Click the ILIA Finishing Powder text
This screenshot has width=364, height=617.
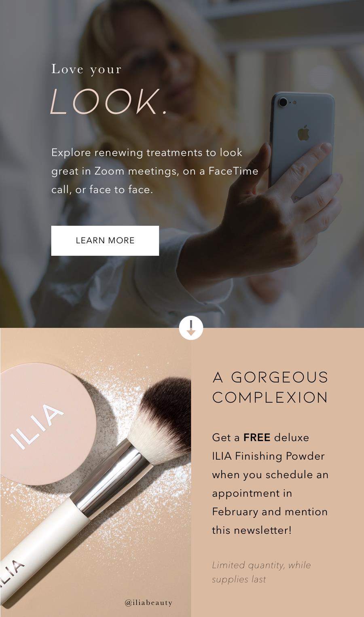tap(268, 456)
